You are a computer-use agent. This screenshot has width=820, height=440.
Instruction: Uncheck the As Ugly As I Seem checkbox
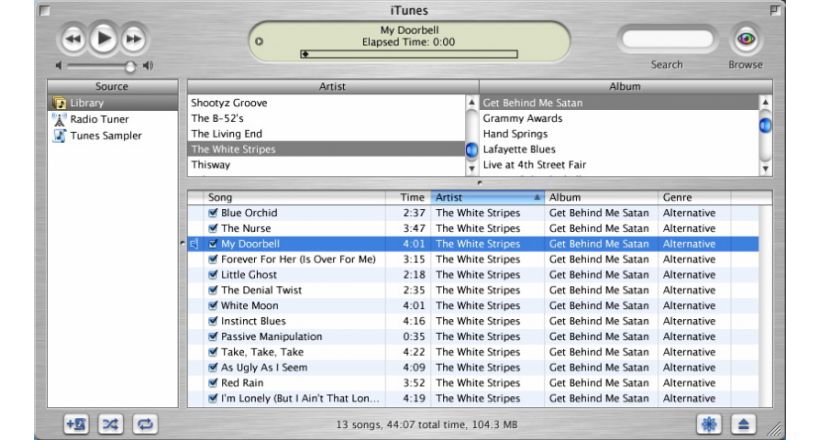[213, 367]
